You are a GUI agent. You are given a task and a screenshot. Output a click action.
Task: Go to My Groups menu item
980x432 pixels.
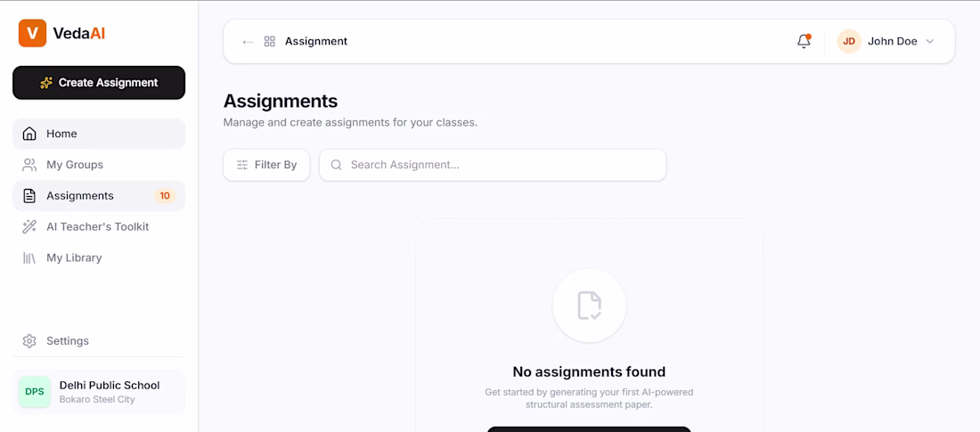point(99,165)
